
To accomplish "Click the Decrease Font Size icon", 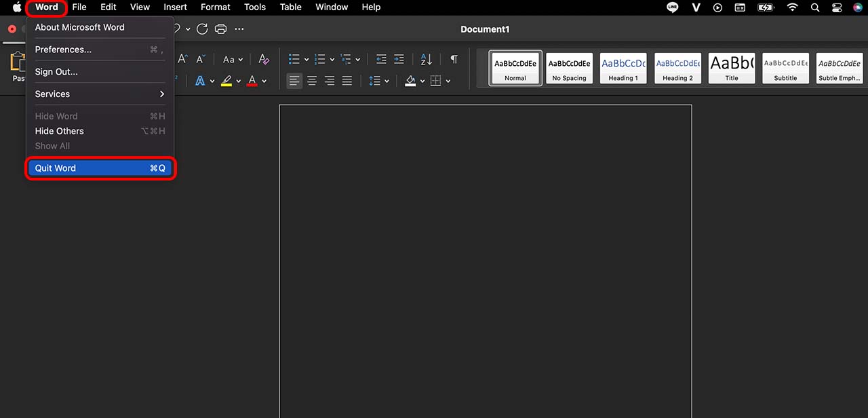I will tap(200, 60).
